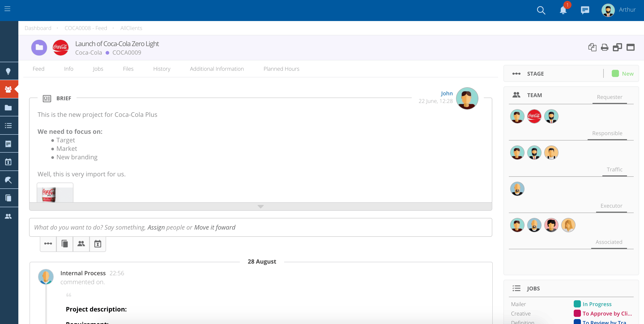644x324 pixels.
Task: Click the assign people icon below the comment box
Action: (81, 243)
